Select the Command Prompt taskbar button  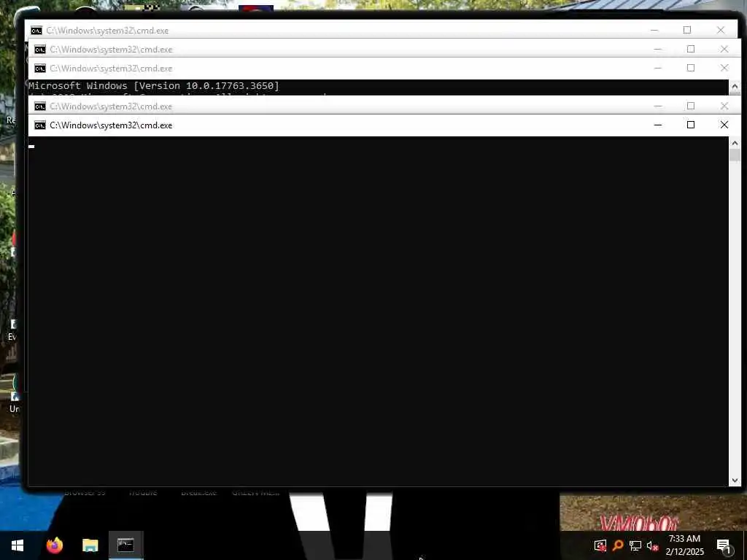[125, 545]
